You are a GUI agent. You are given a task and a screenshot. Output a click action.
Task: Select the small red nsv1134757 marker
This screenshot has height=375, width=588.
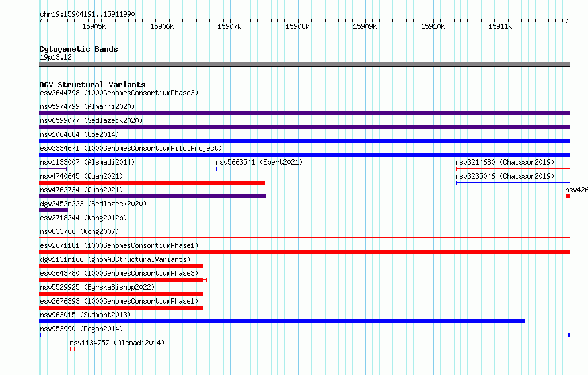[73, 349]
